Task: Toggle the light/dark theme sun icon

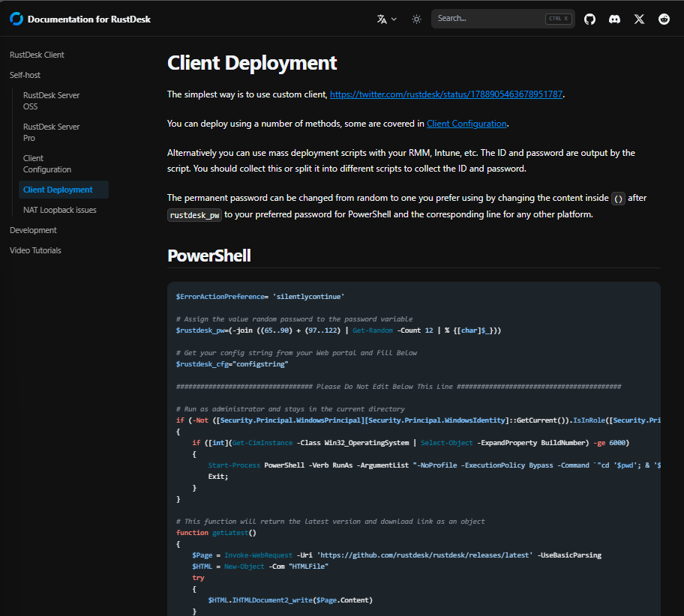Action: pos(416,19)
